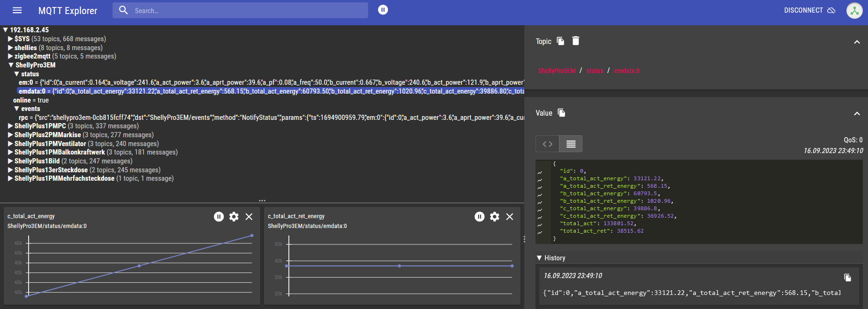Switch value view to raw code mode

coord(547,144)
